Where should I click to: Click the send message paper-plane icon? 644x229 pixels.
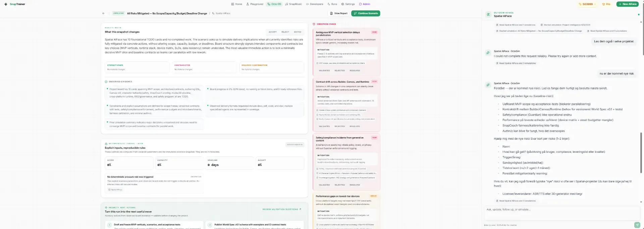637,225
